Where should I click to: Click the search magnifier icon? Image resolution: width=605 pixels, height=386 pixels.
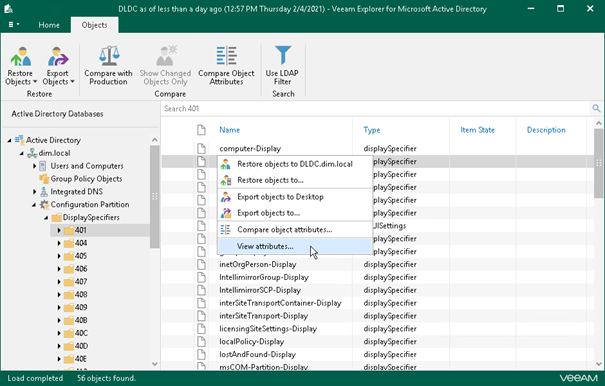coord(597,108)
